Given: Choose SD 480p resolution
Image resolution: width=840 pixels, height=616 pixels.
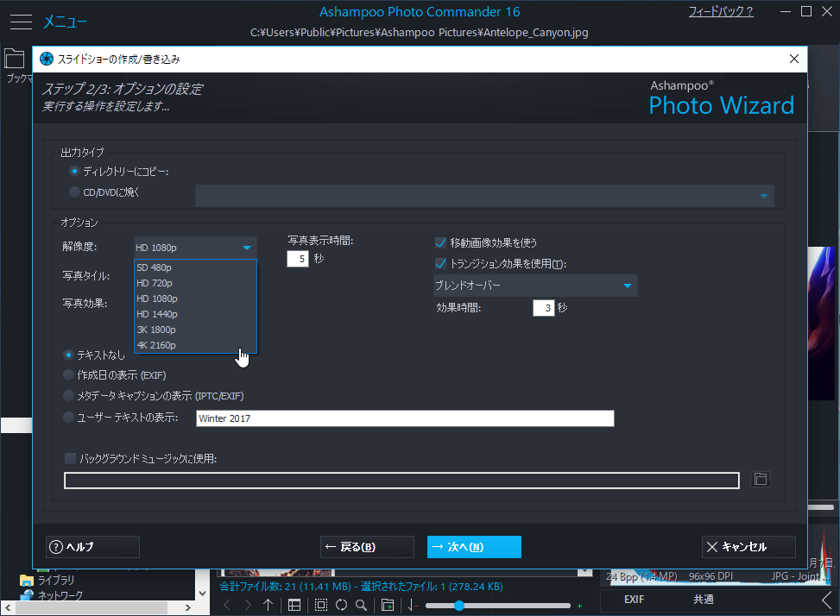Looking at the screenshot, I should click(195, 267).
